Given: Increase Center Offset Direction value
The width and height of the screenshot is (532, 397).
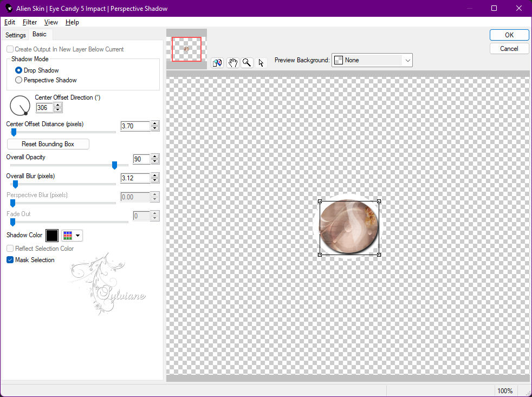Looking at the screenshot, I should click(x=58, y=105).
